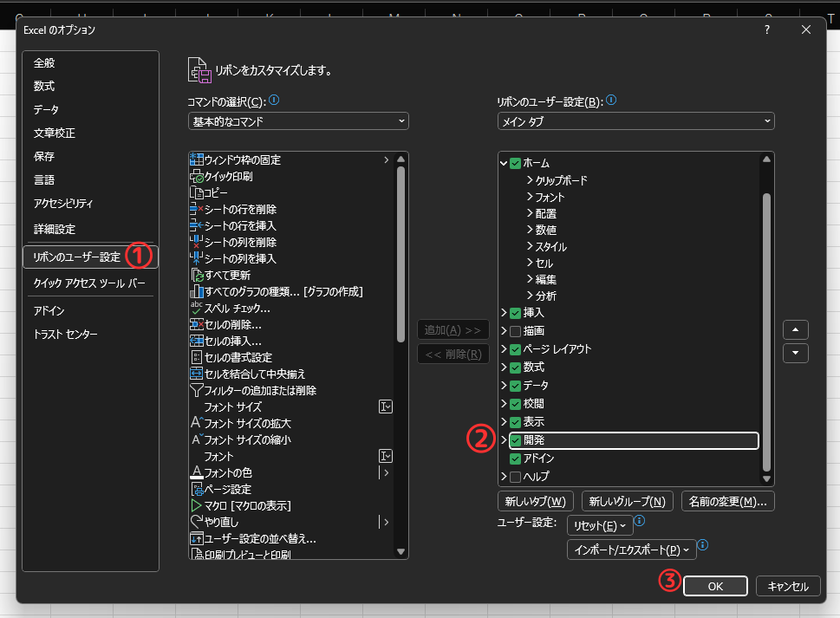840x618 pixels.
Task: Expand the 開発 tab node
Action: point(504,439)
